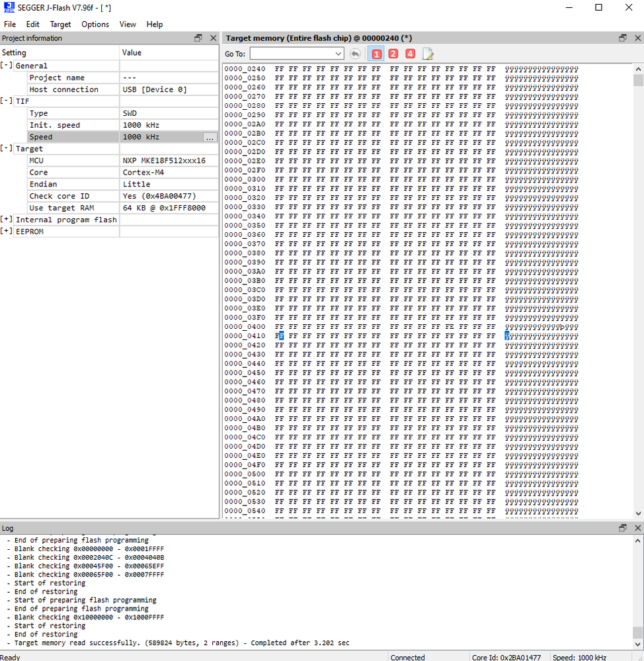The height and width of the screenshot is (661, 644).
Task: Undock the Target memory panel
Action: 623,38
